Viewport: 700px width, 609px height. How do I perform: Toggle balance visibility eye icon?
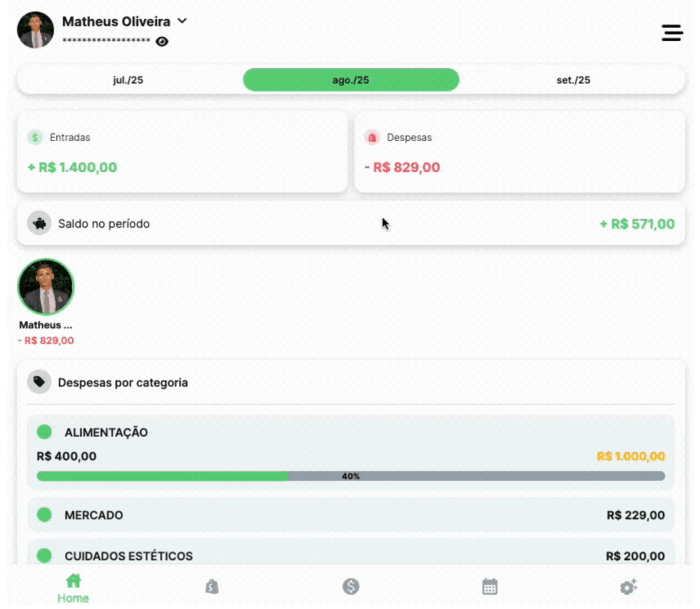click(x=162, y=42)
